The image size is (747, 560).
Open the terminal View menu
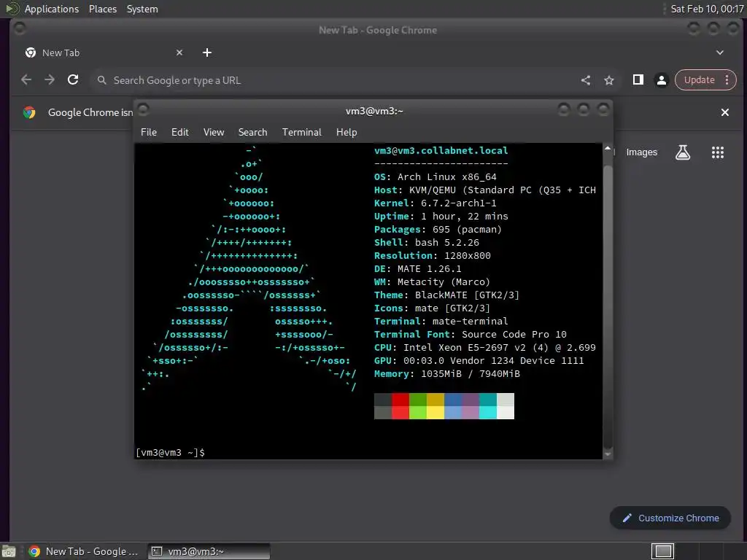click(214, 133)
